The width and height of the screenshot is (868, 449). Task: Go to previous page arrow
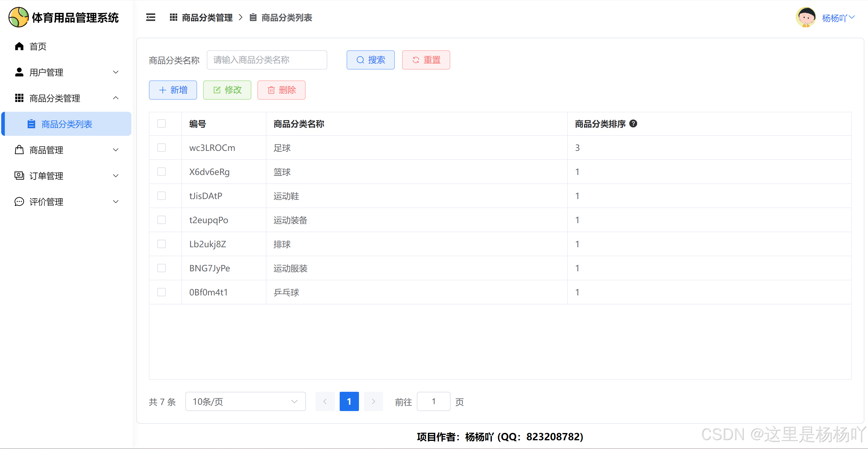[x=325, y=401]
